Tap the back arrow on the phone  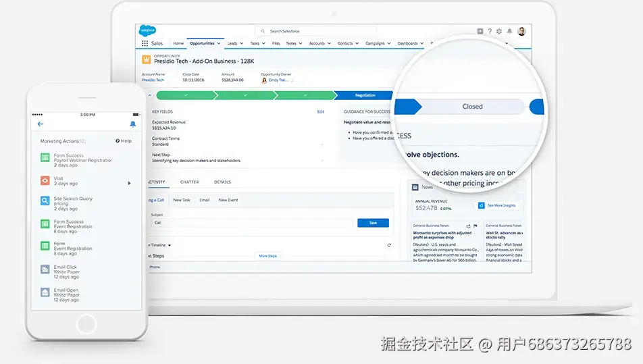click(x=41, y=124)
